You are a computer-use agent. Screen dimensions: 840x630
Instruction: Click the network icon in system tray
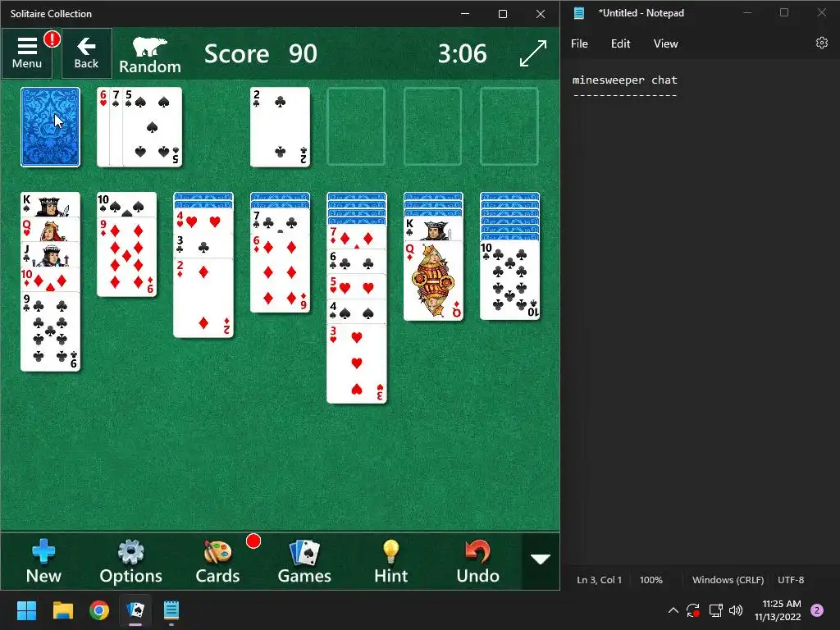(715, 610)
